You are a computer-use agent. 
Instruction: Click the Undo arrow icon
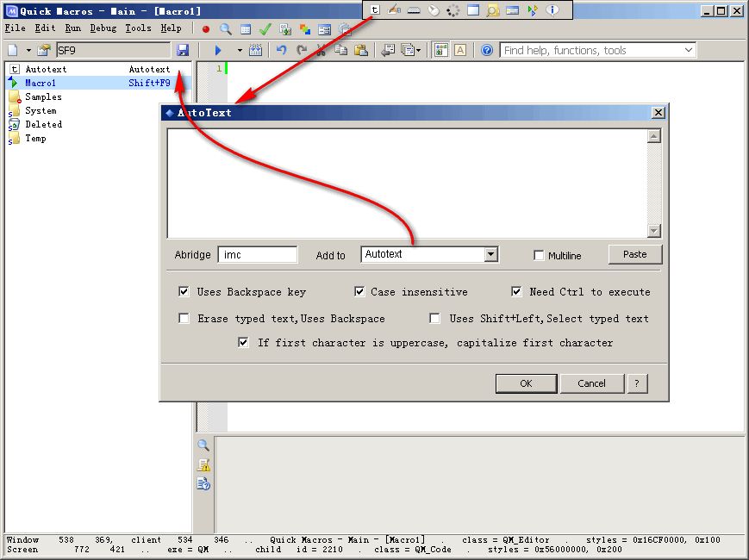pyautogui.click(x=281, y=51)
